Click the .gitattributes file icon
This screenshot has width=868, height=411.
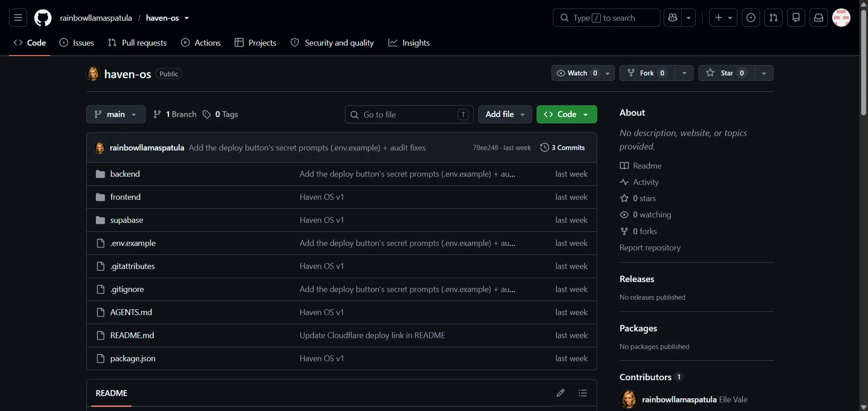pyautogui.click(x=100, y=266)
